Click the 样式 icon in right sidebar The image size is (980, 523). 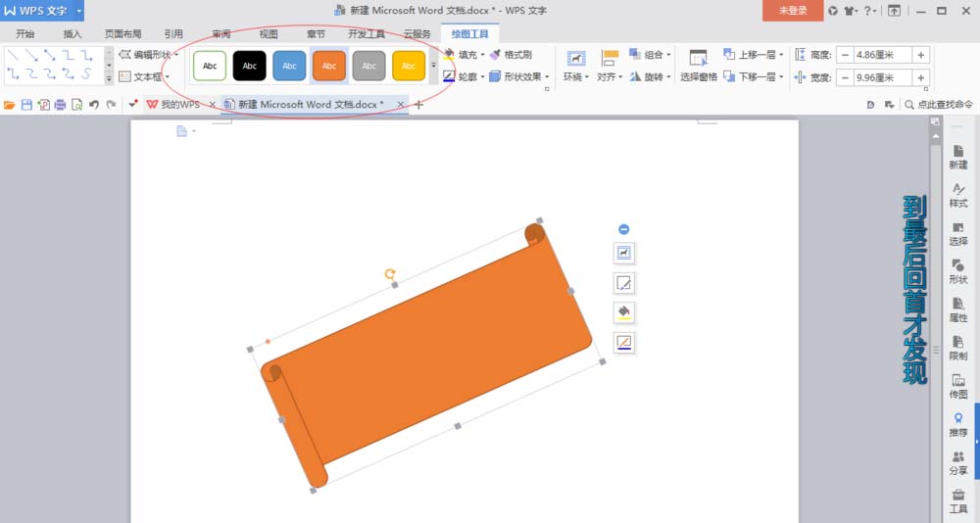click(957, 195)
